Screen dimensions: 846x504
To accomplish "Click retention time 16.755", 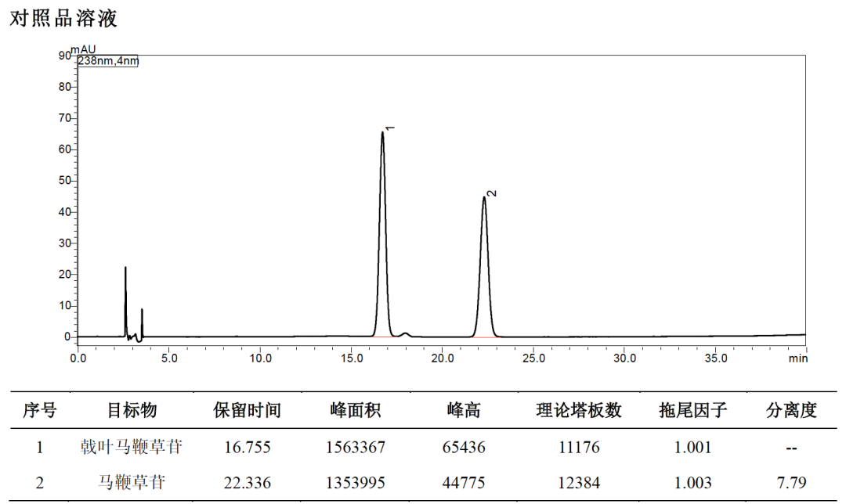I will pos(247,448).
